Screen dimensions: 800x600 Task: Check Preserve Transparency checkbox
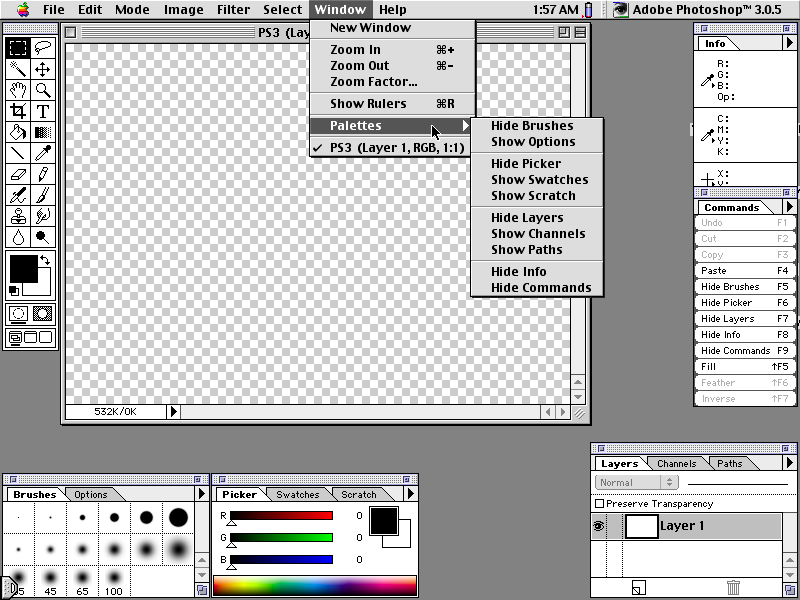tap(599, 504)
